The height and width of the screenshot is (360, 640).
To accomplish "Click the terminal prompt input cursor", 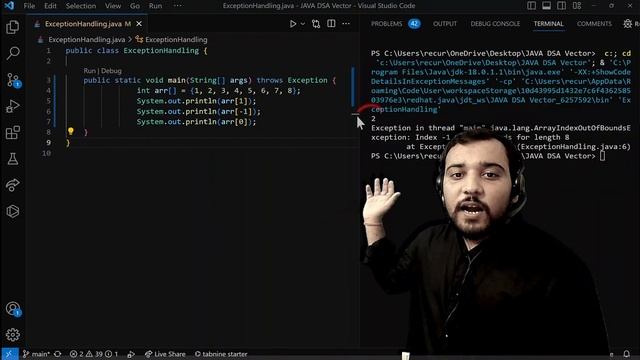I will [602, 156].
